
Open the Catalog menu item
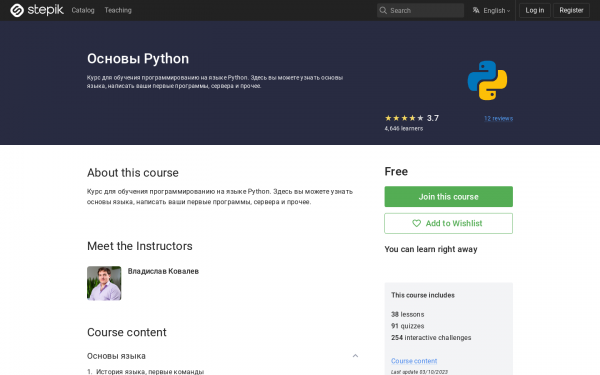point(83,10)
